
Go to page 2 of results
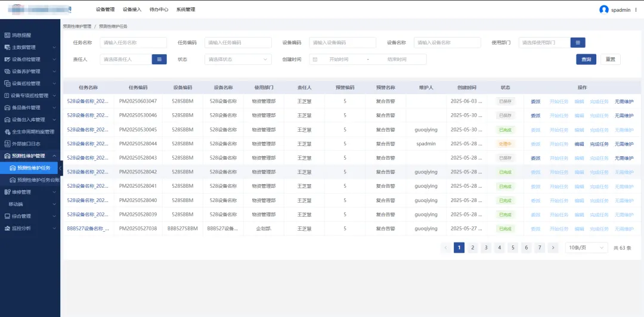[x=473, y=248]
